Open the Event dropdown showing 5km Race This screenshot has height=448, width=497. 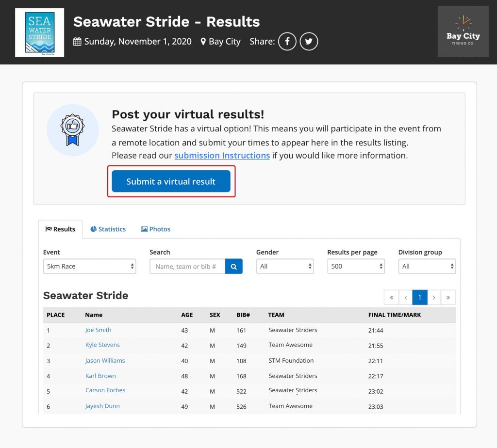(89, 266)
